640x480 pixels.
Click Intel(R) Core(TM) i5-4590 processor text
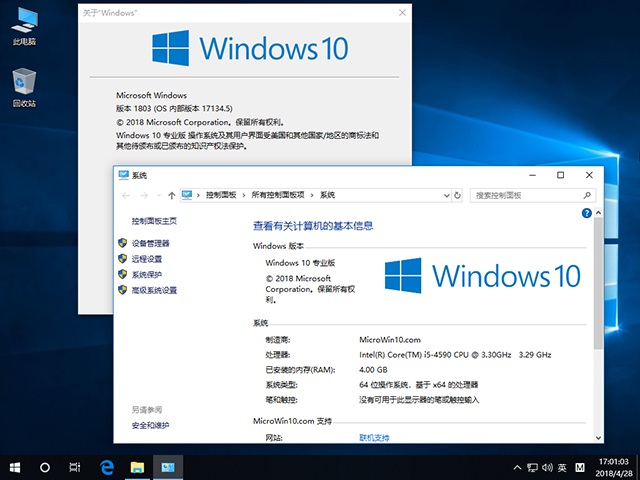point(455,355)
